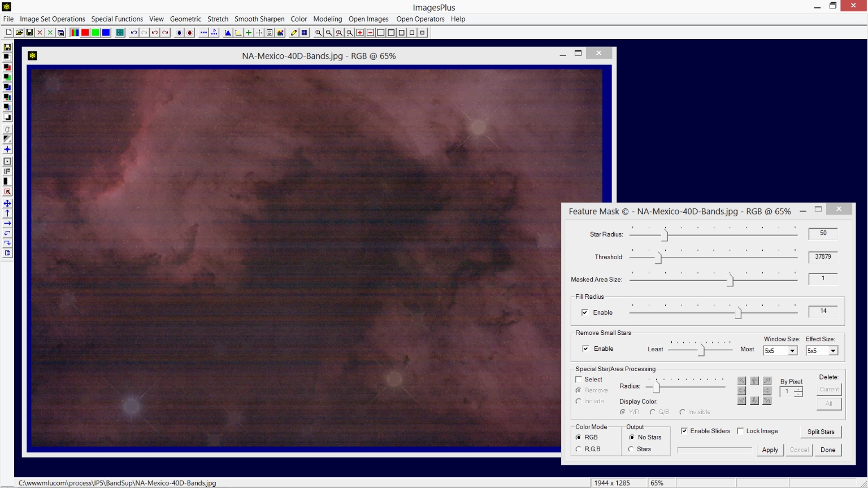868x488 pixels.
Task: Open the Smooth Sharpen menu
Action: 259,19
